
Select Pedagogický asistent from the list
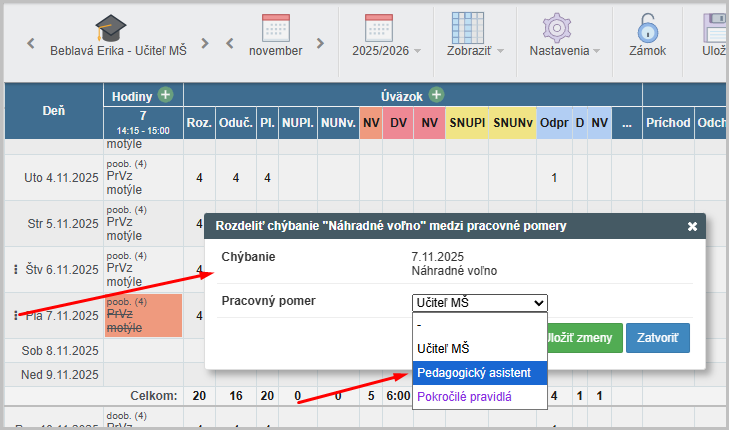coord(479,372)
